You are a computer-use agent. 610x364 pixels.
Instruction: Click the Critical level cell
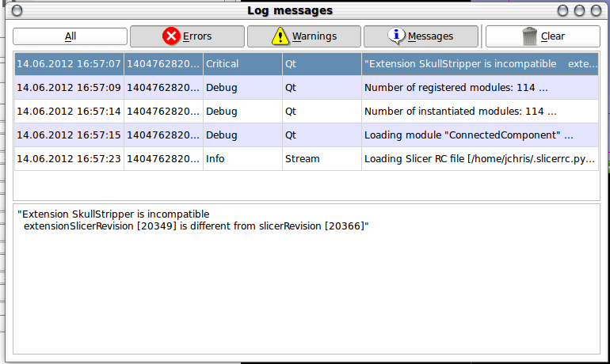[242, 63]
